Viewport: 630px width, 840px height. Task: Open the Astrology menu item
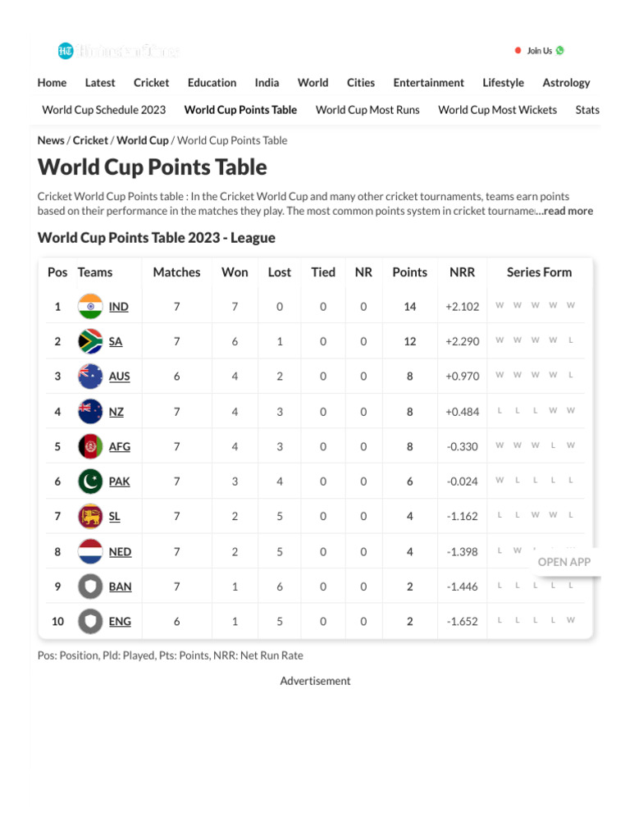[x=566, y=83]
